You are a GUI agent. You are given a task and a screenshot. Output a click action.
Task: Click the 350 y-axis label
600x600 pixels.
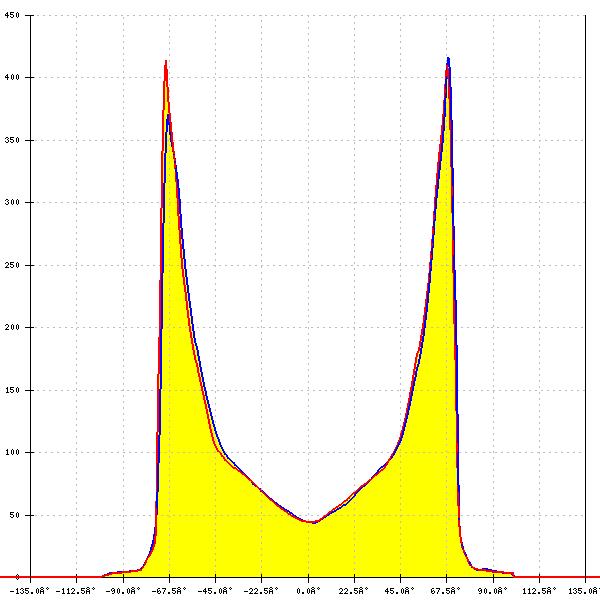tap(12, 140)
